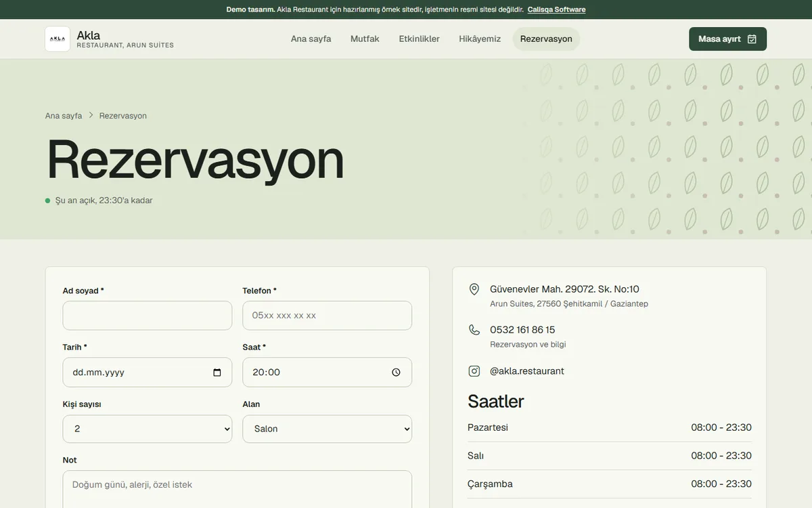Click the Pazartesi row label
Viewport: 812px width, 508px height.
[x=488, y=427]
